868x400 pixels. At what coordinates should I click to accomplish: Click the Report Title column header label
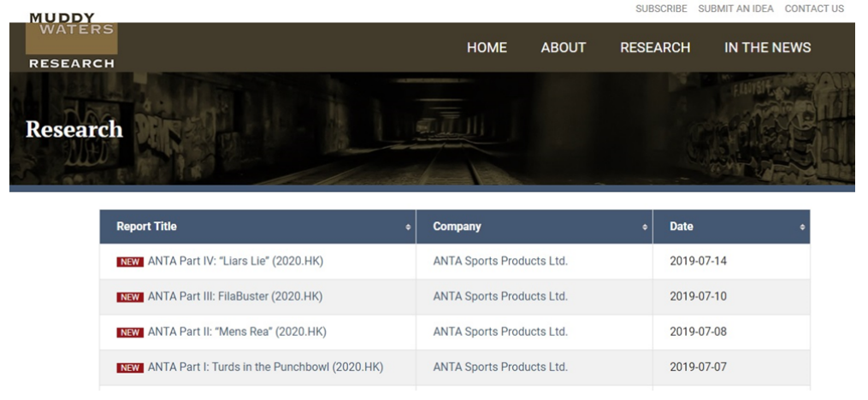[x=147, y=226]
